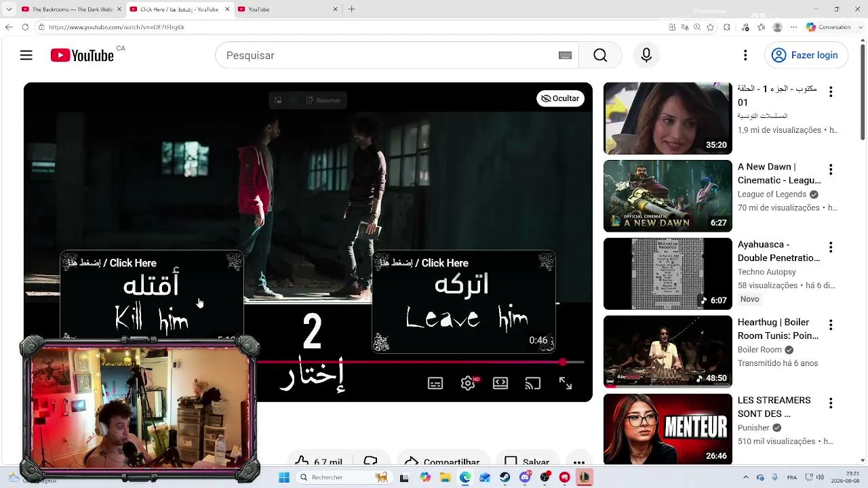
Task: Open the Arabic series video thumbnail 35:20
Action: coord(668,119)
